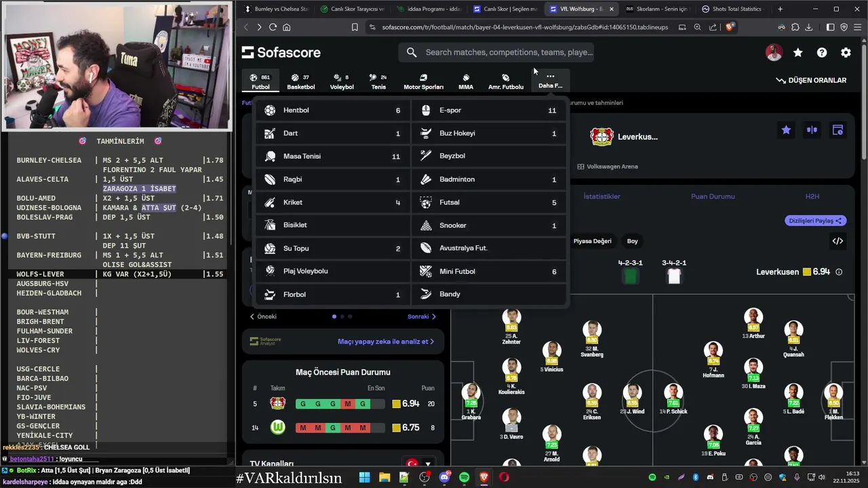Open the help question mark icon
The width and height of the screenshot is (868, 488).
(822, 53)
